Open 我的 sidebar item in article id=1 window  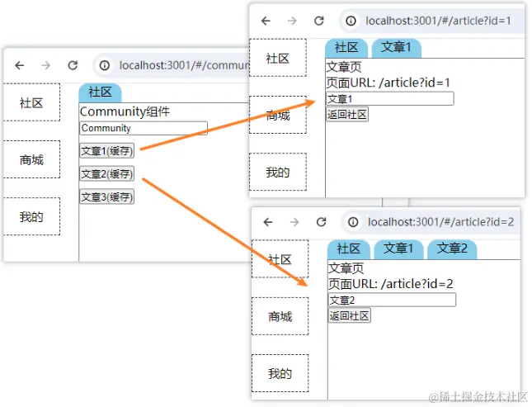coord(278,172)
